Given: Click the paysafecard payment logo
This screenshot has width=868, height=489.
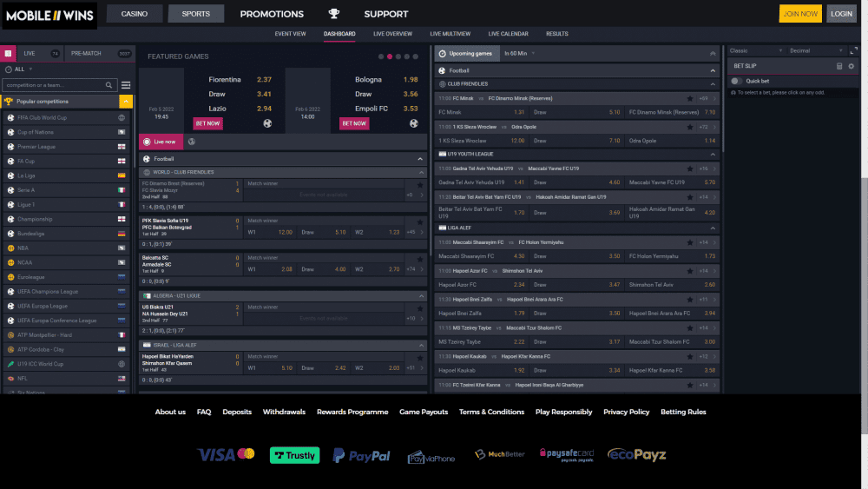Looking at the screenshot, I should coord(567,454).
